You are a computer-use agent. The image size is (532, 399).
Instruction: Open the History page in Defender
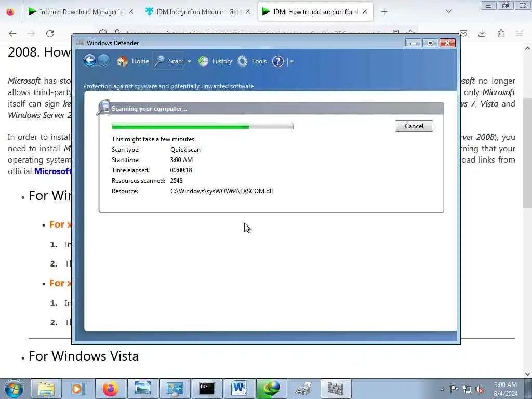coord(215,61)
